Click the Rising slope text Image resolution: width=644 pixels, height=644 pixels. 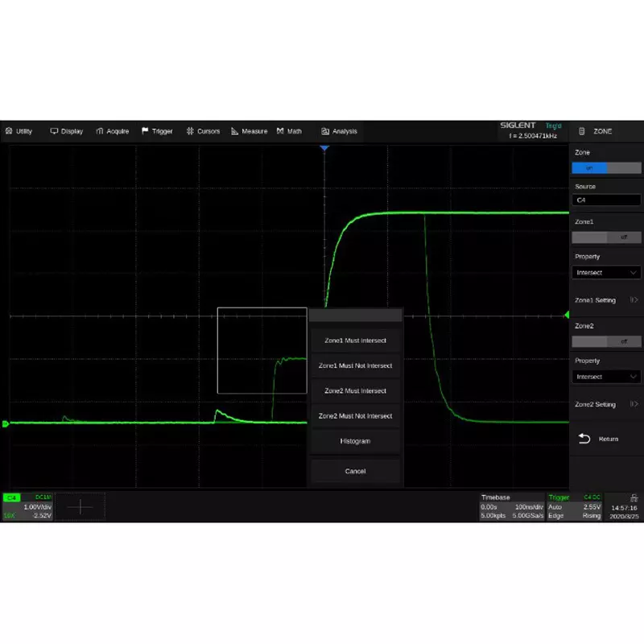(x=592, y=516)
